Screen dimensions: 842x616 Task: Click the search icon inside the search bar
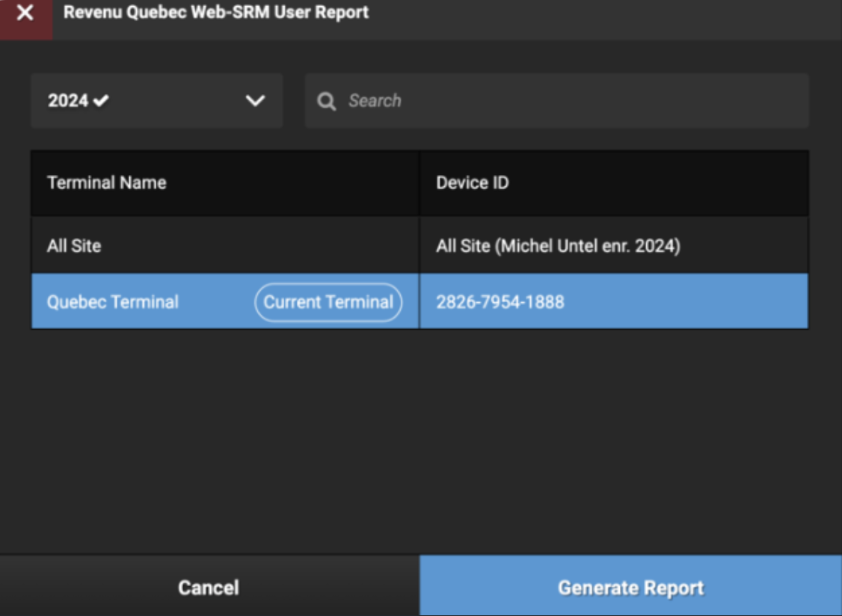(327, 101)
